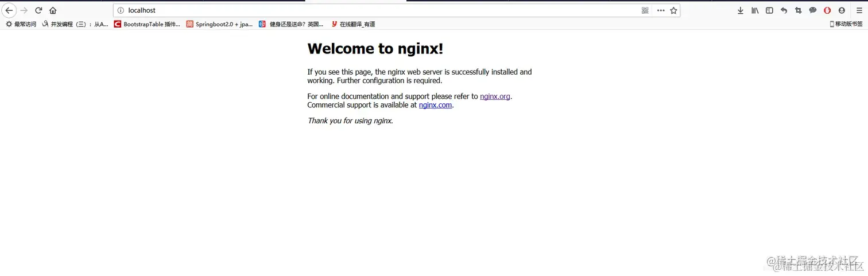
Task: Toggle the browser sidebar
Action: 769,10
